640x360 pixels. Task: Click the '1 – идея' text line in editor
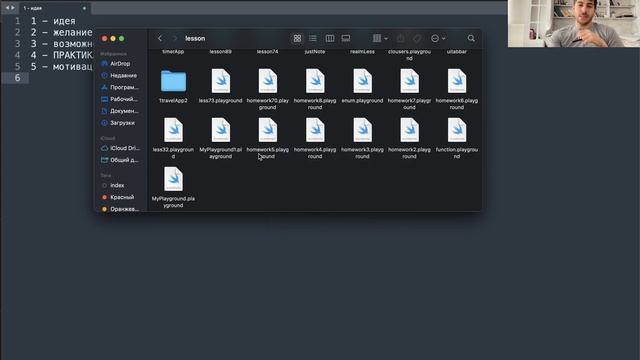[53, 21]
